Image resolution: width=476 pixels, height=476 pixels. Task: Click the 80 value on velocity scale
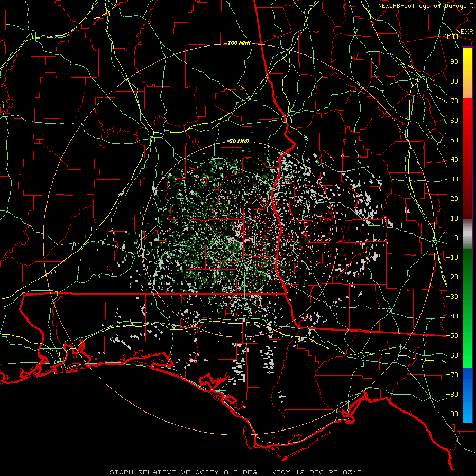coord(454,81)
